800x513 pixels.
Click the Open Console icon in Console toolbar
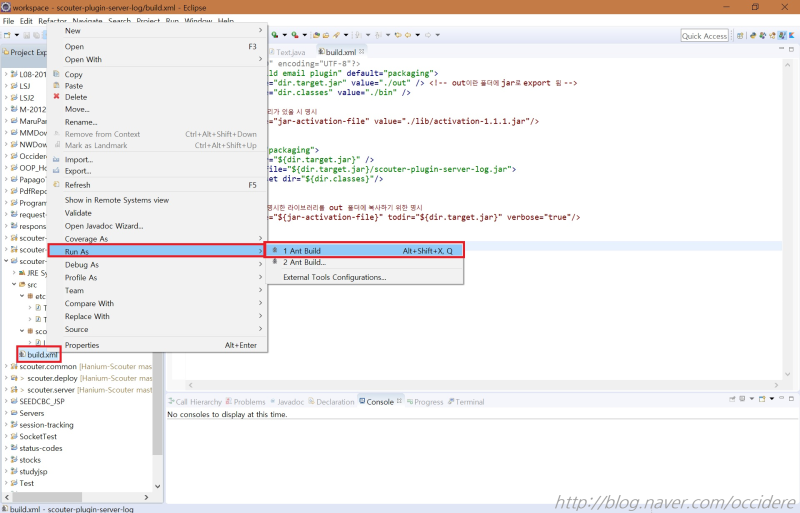coord(762,398)
